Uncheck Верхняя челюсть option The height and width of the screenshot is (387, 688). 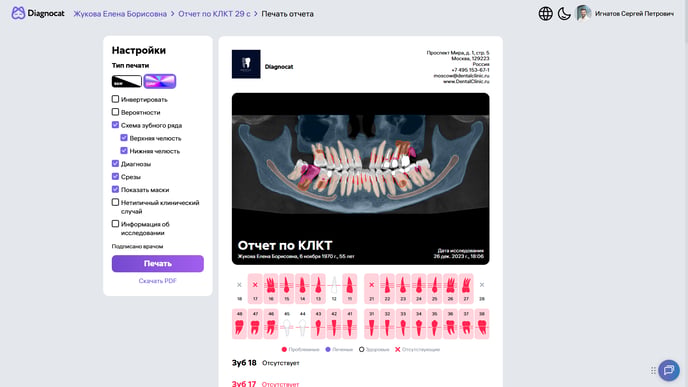tap(124, 138)
